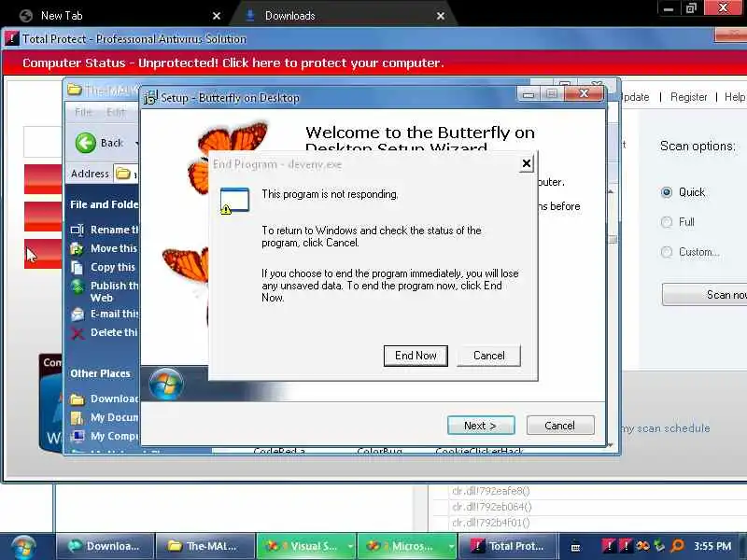
Task: Select Quick scan option
Action: coord(667,192)
